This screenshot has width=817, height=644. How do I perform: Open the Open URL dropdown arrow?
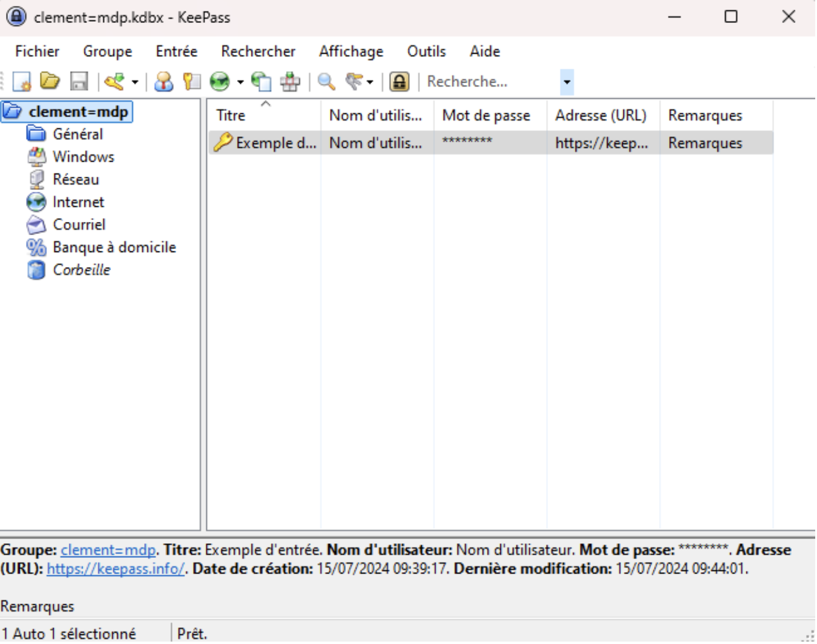coord(240,82)
